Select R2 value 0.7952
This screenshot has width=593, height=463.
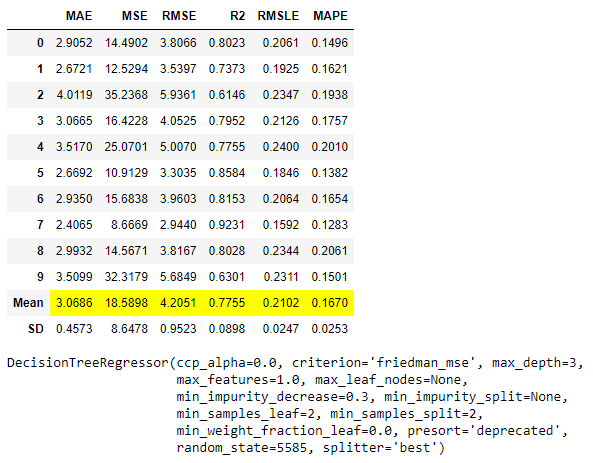click(x=227, y=121)
